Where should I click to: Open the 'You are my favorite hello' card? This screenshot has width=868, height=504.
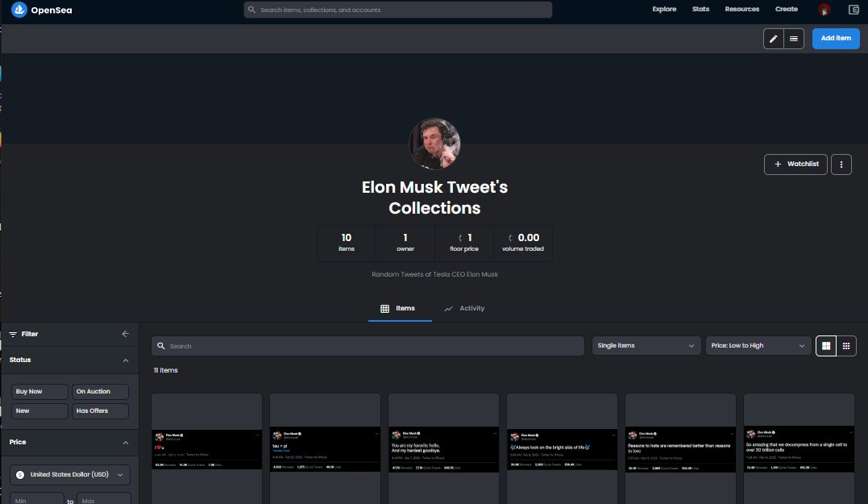[443, 449]
